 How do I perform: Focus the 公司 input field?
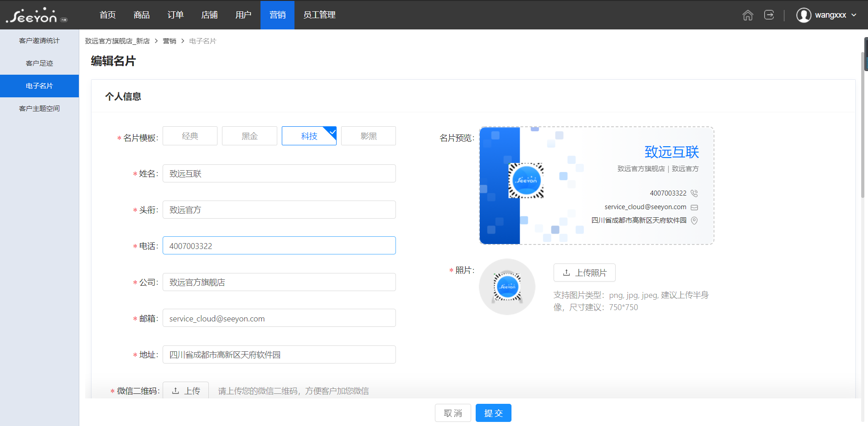pos(279,282)
